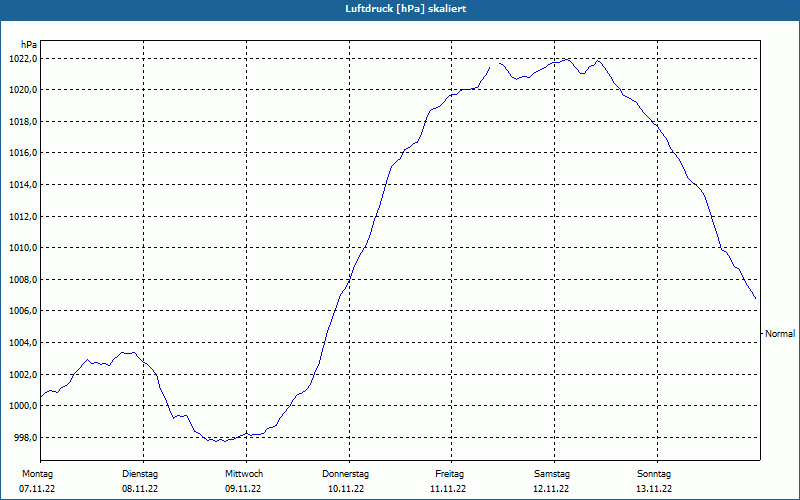Click the '13.11.22' date label
800x500 pixels.
point(654,489)
